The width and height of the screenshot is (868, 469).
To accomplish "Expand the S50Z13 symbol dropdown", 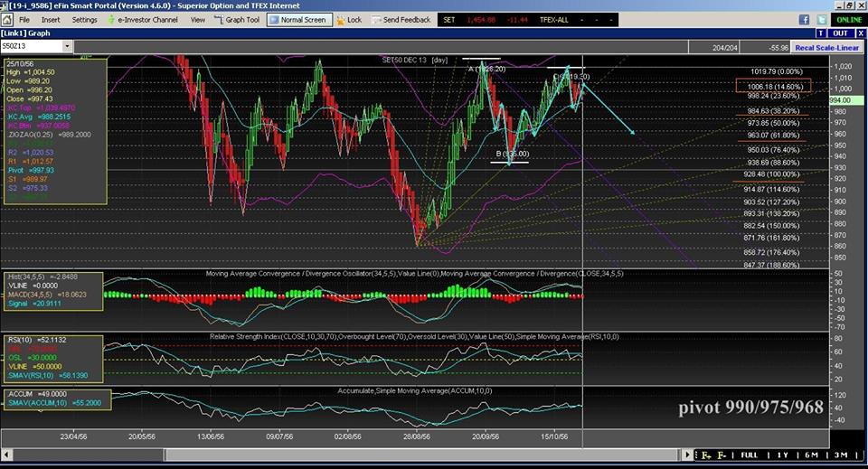I will coord(66,46).
